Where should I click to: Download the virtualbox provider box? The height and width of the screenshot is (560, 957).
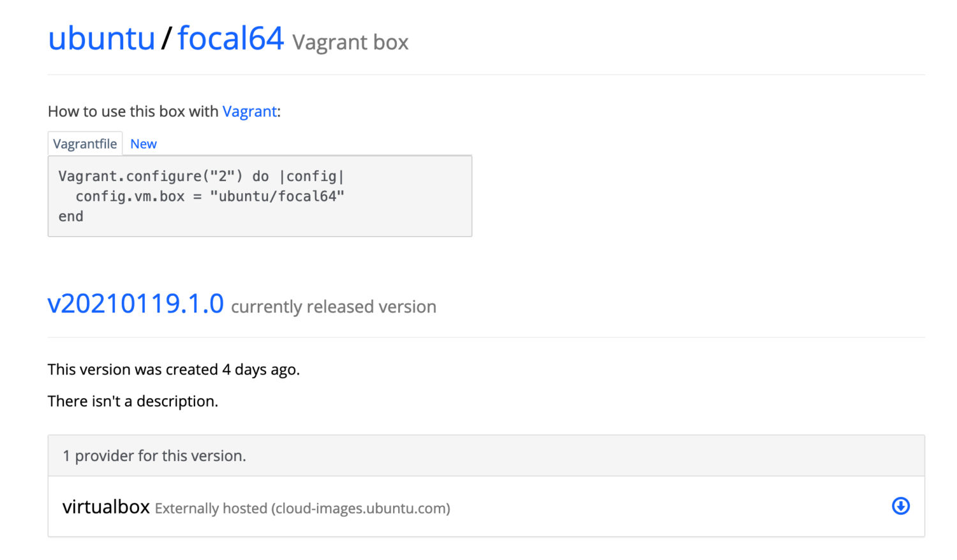click(x=900, y=506)
